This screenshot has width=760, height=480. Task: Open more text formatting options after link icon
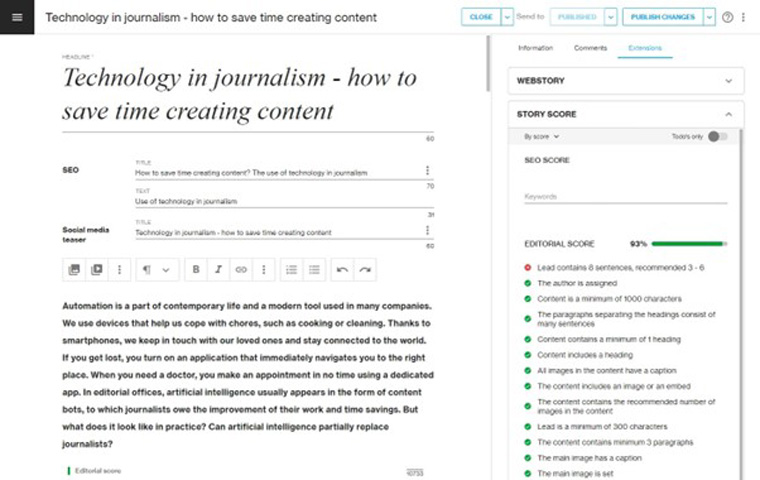coord(264,270)
